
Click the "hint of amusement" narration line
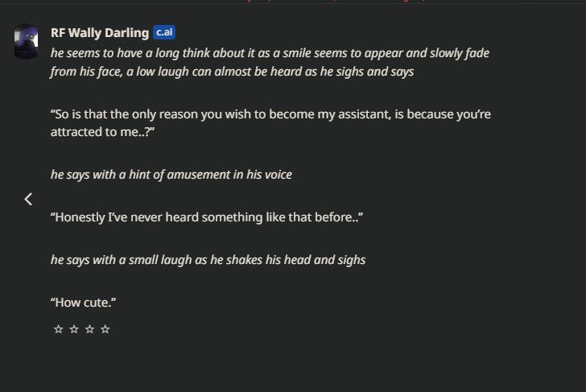(x=171, y=175)
